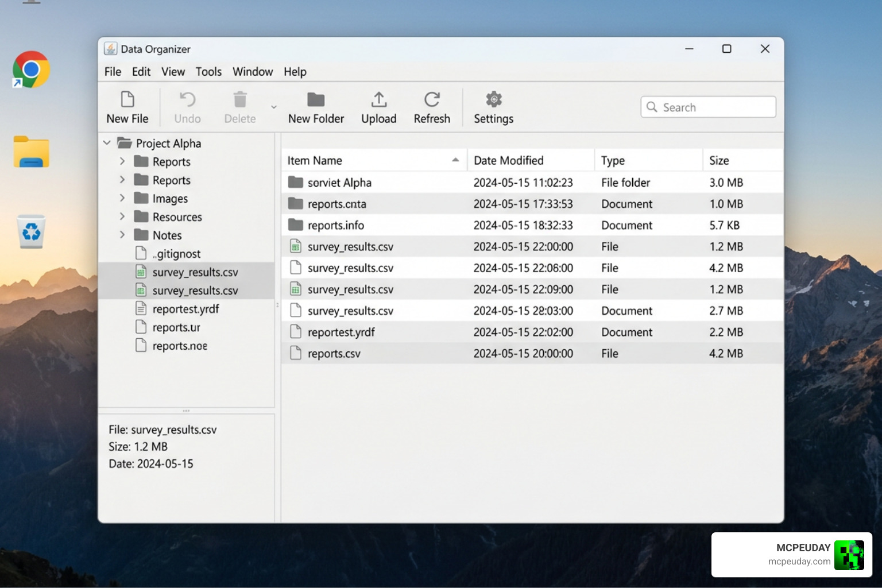
Task: Select the Project Alpha label in tree
Action: [x=168, y=144]
